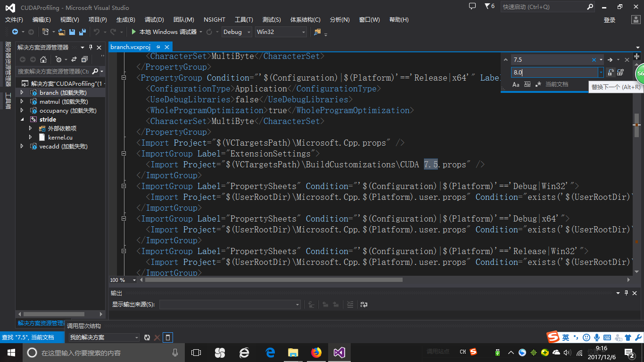Click the Find Next arrow button
The width and height of the screenshot is (644, 362).
[610, 60]
